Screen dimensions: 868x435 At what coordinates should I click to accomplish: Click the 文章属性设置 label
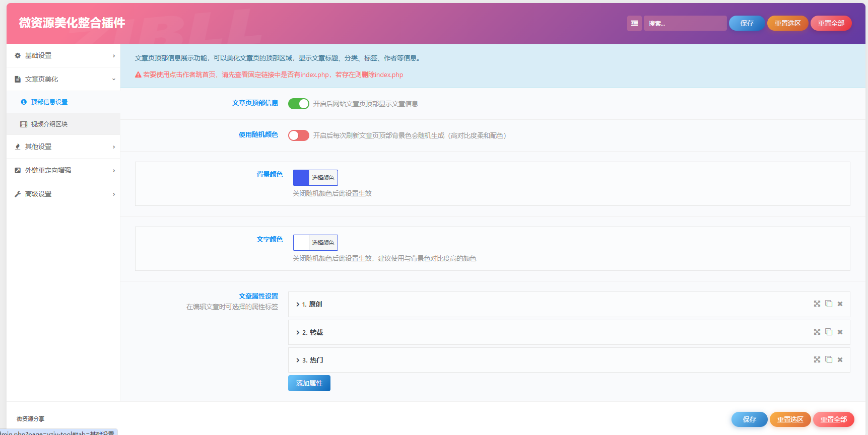point(258,296)
